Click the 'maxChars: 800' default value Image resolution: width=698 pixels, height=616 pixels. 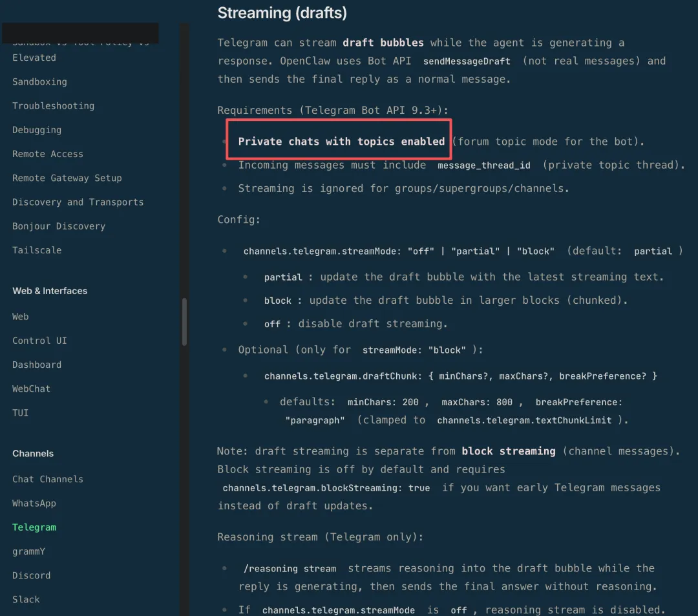pos(477,402)
